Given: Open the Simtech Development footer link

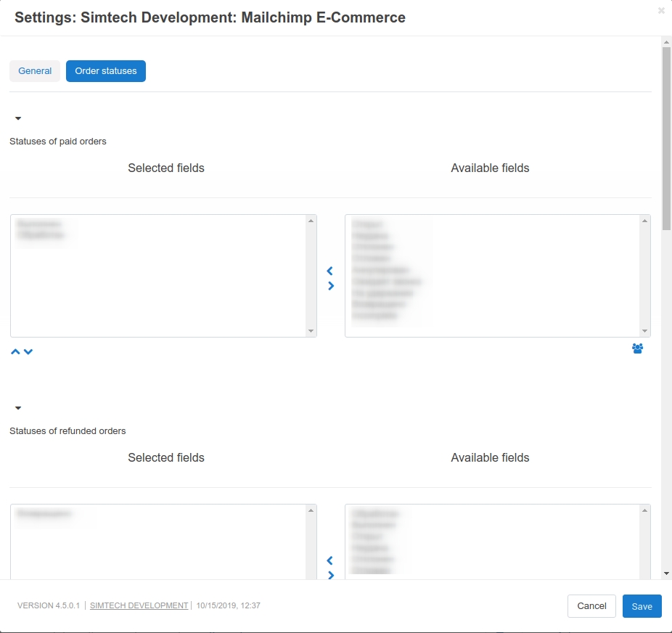Looking at the screenshot, I should (139, 605).
